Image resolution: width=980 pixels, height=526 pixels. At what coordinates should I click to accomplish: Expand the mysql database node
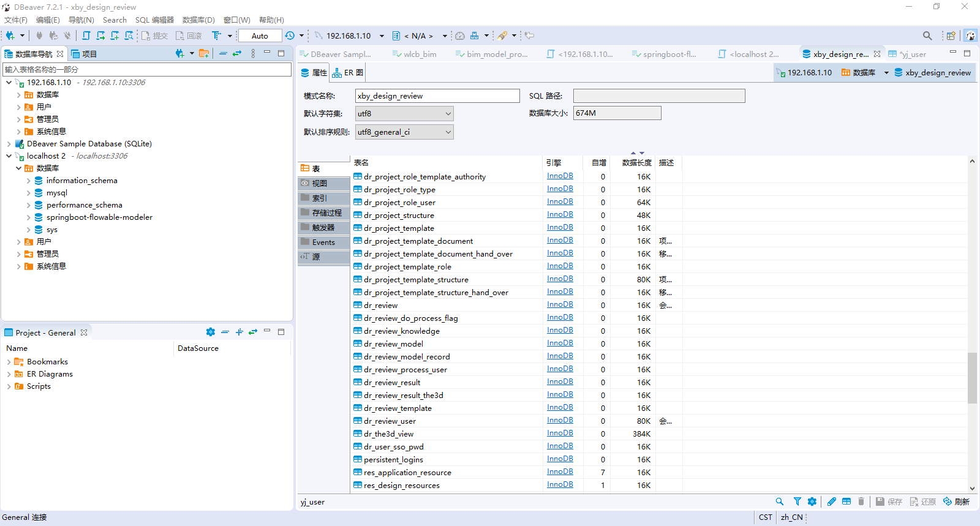28,193
